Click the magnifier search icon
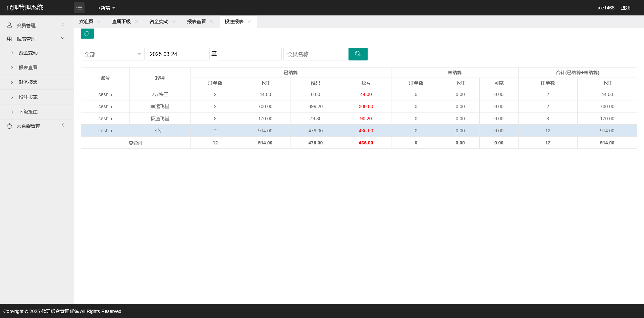 [358, 54]
